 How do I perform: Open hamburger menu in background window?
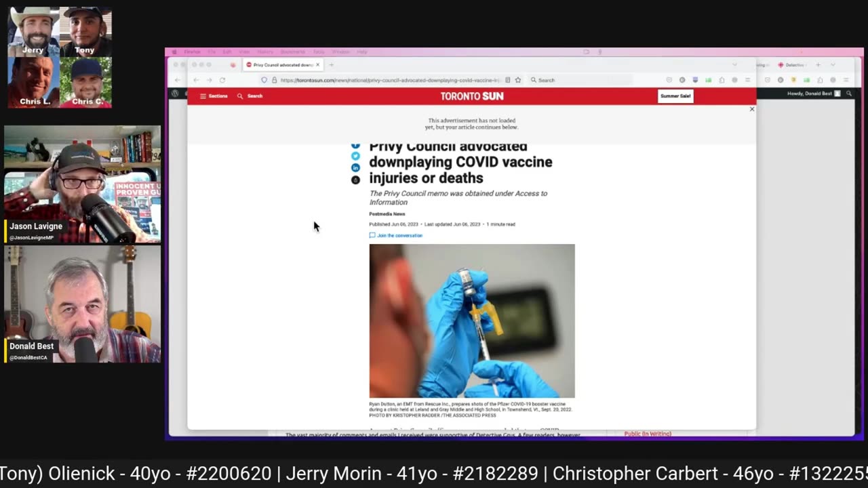[x=846, y=80]
